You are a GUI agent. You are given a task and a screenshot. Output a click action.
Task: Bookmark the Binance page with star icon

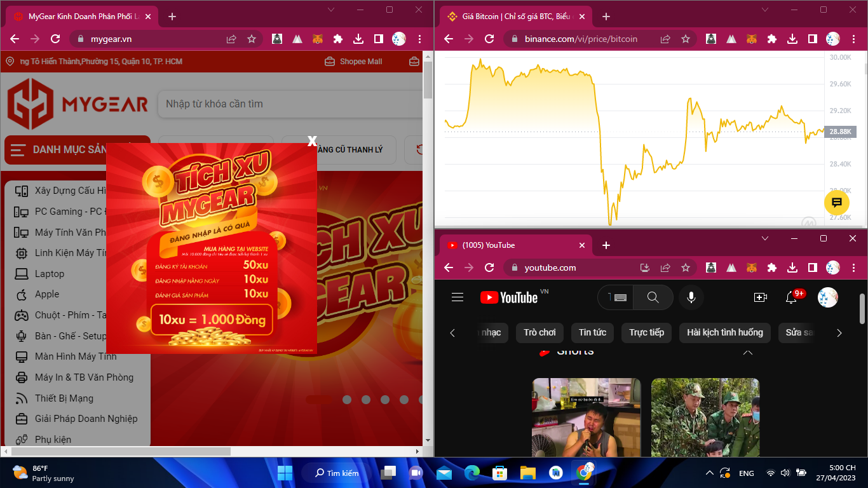[x=686, y=39]
